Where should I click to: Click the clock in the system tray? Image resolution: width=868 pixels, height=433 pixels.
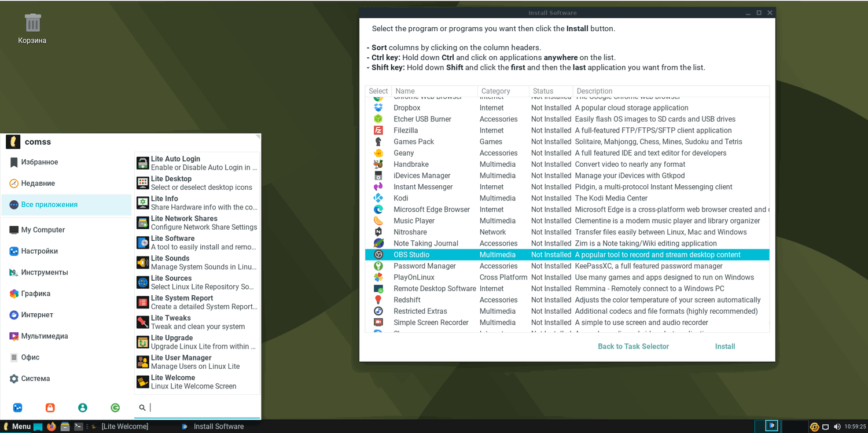click(855, 427)
